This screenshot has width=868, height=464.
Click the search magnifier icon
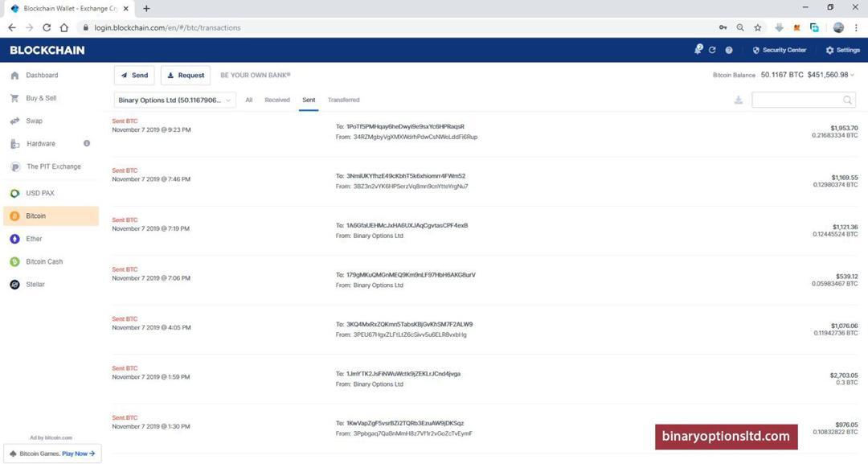(x=847, y=100)
